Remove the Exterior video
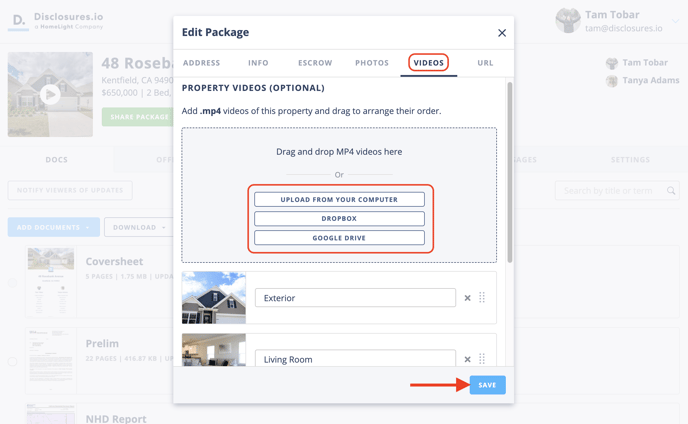The width and height of the screenshot is (688, 424). (467, 298)
